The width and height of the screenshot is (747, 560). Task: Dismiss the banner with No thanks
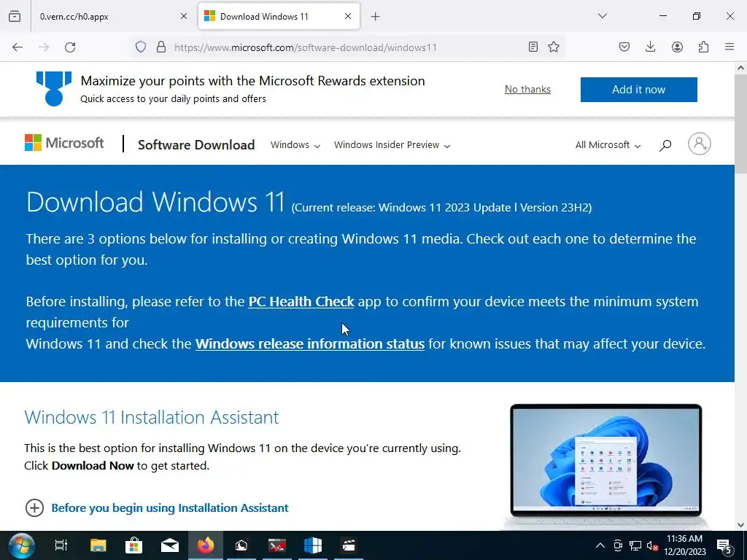pos(527,89)
